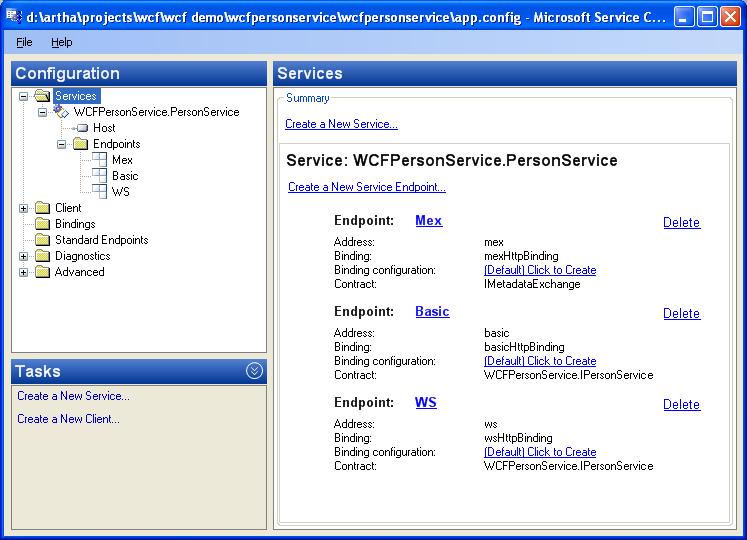Click the Client folder icon
The width and height of the screenshot is (747, 540).
(x=42, y=208)
